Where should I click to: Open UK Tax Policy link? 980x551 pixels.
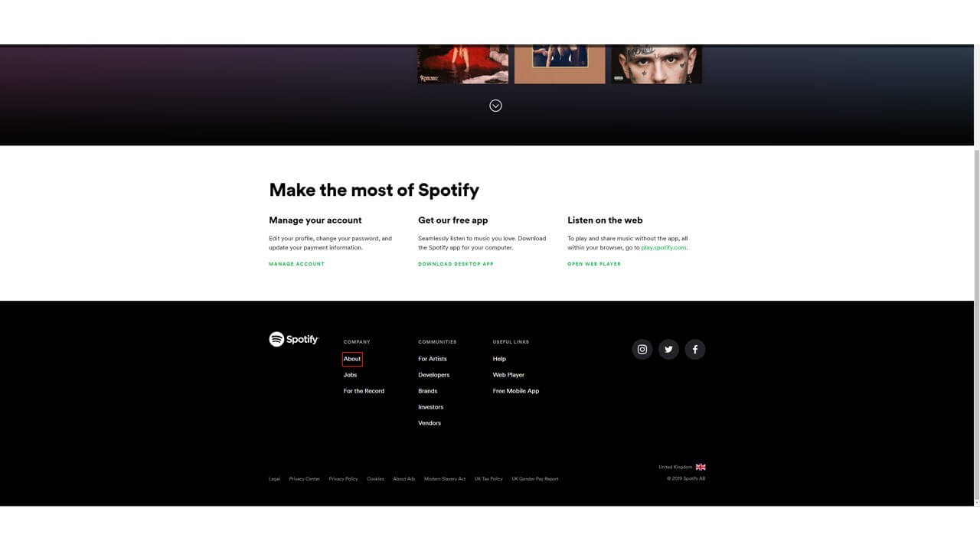488,479
